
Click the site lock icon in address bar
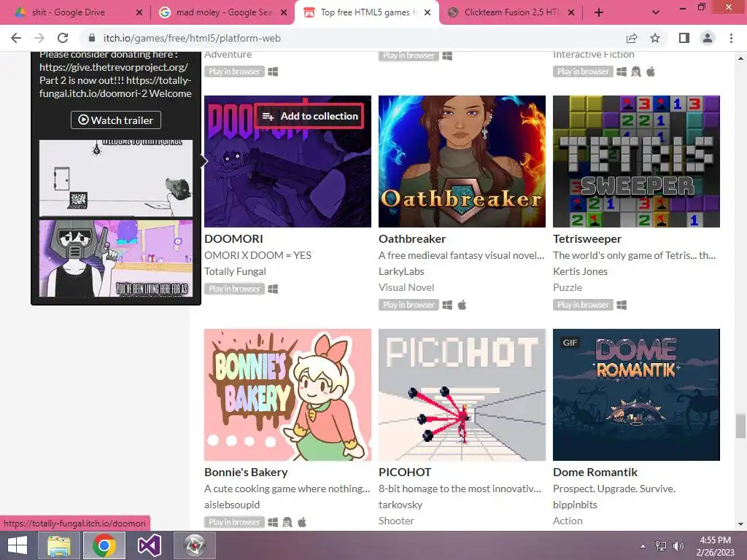point(91,38)
